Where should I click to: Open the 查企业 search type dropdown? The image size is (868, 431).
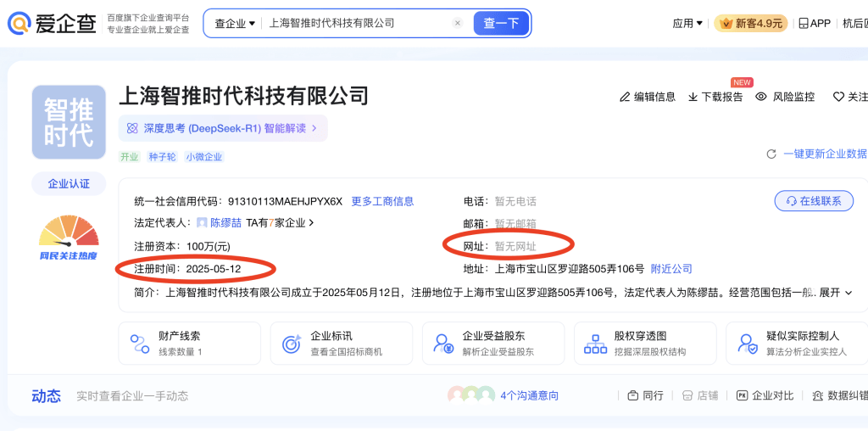tap(234, 24)
